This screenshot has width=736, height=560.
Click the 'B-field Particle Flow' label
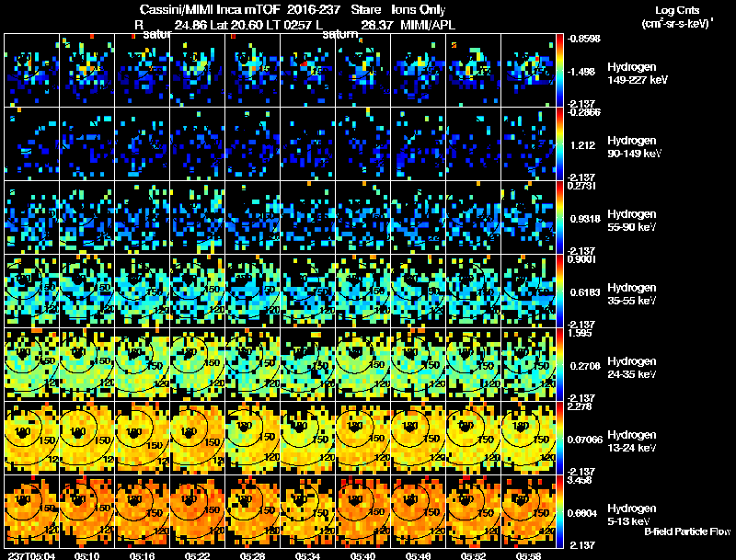point(687,531)
